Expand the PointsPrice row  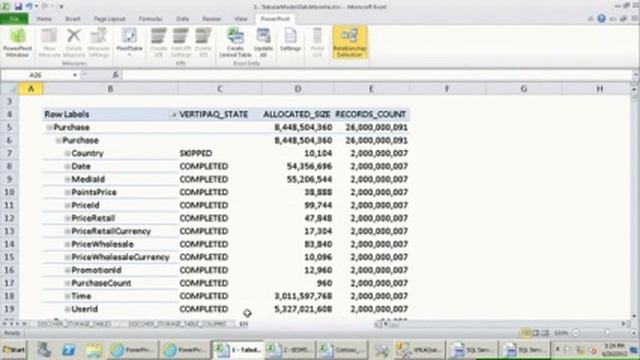[x=67, y=192]
